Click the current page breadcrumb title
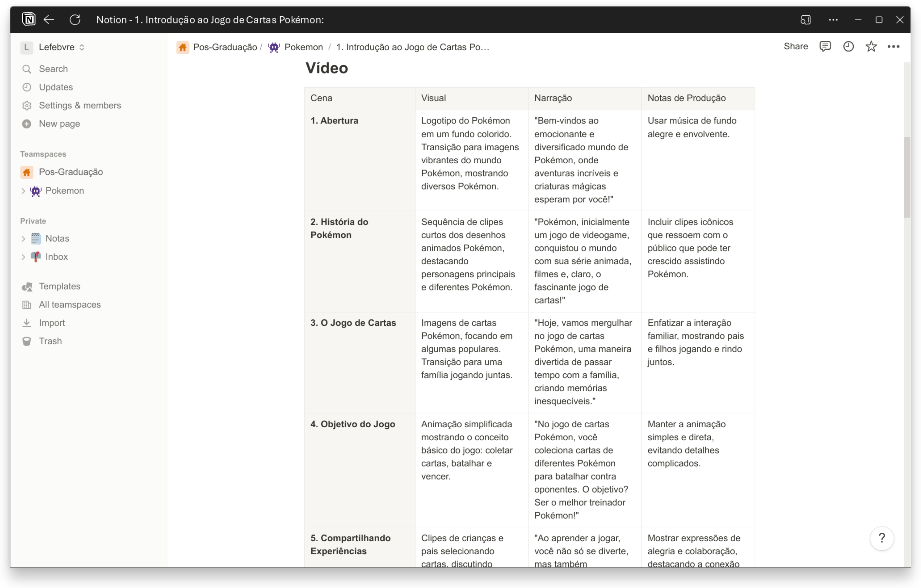 (x=413, y=47)
